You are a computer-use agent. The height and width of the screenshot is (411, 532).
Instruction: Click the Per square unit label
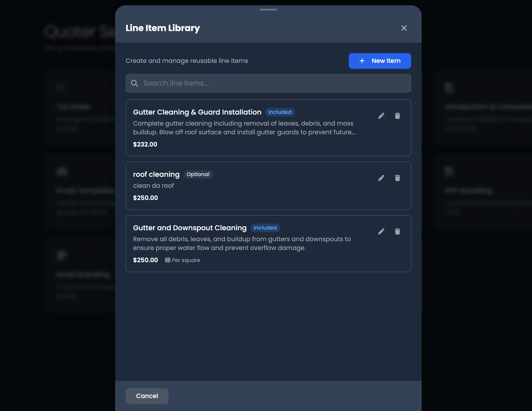click(x=186, y=260)
